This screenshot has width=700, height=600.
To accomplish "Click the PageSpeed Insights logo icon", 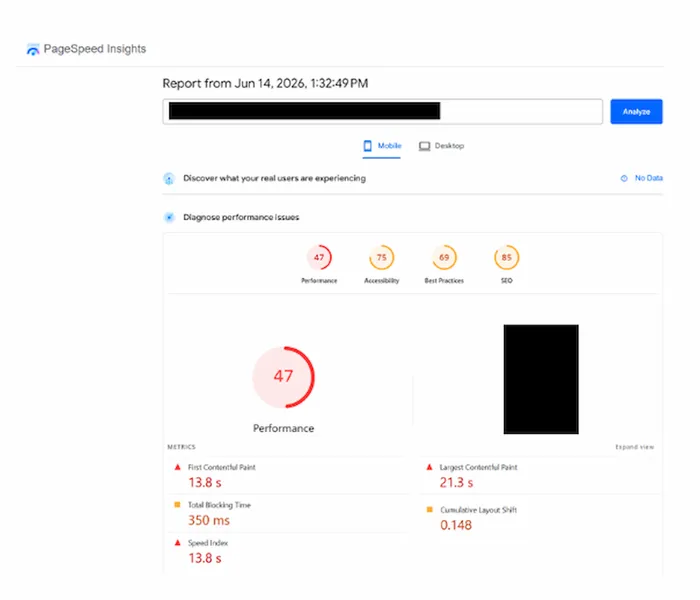I will click(33, 49).
